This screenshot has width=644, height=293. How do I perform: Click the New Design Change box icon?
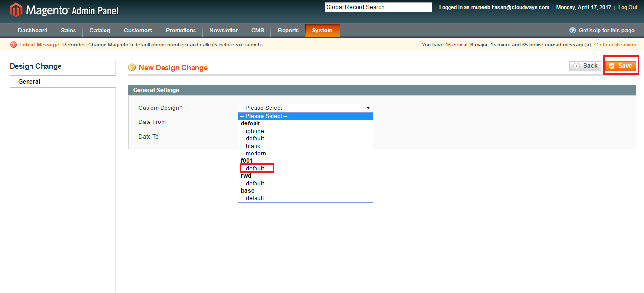coord(132,68)
